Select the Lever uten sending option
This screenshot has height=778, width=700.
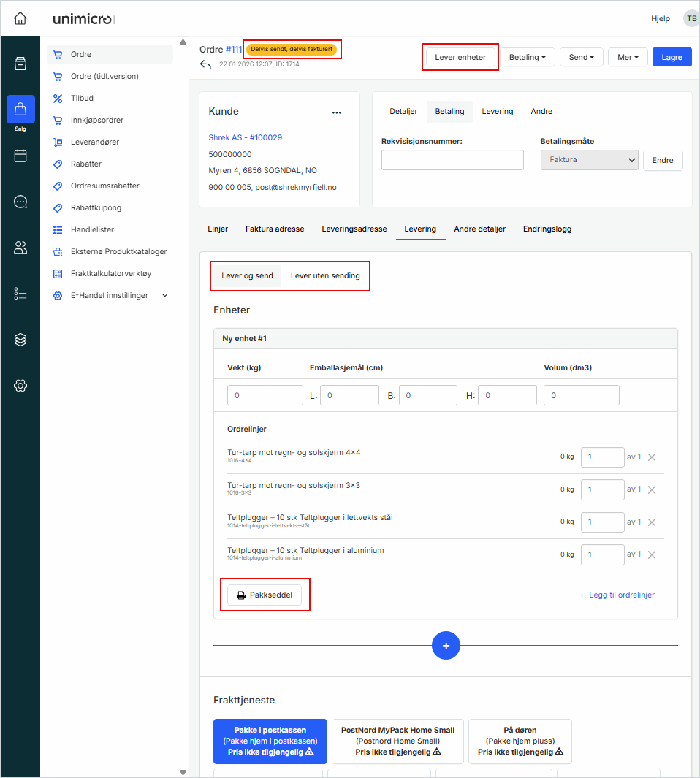[x=325, y=276]
